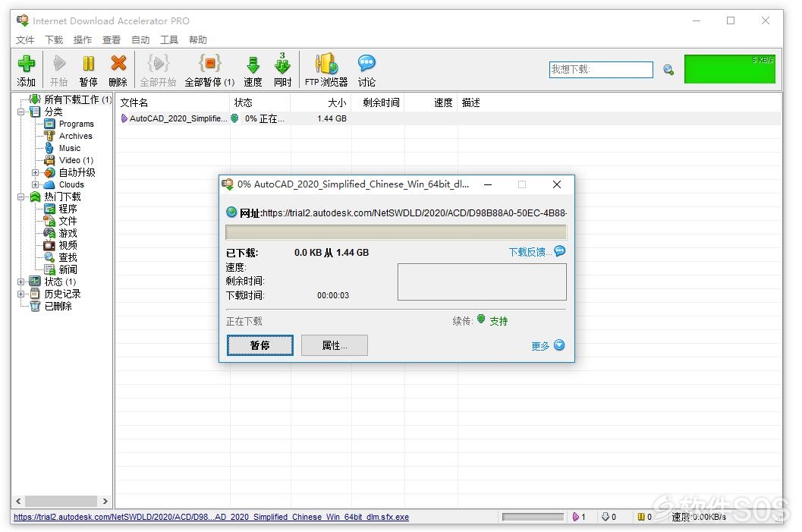Select the News (新闻) tree item
This screenshot has width=802, height=532.
click(68, 269)
